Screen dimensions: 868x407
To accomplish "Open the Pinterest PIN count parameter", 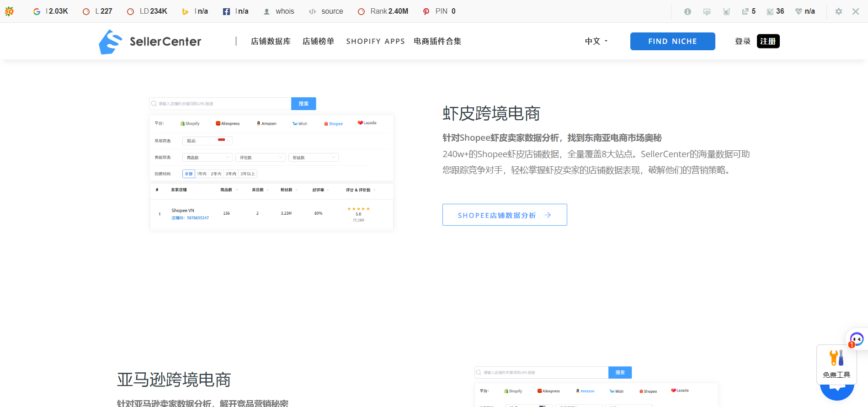I will tap(439, 11).
